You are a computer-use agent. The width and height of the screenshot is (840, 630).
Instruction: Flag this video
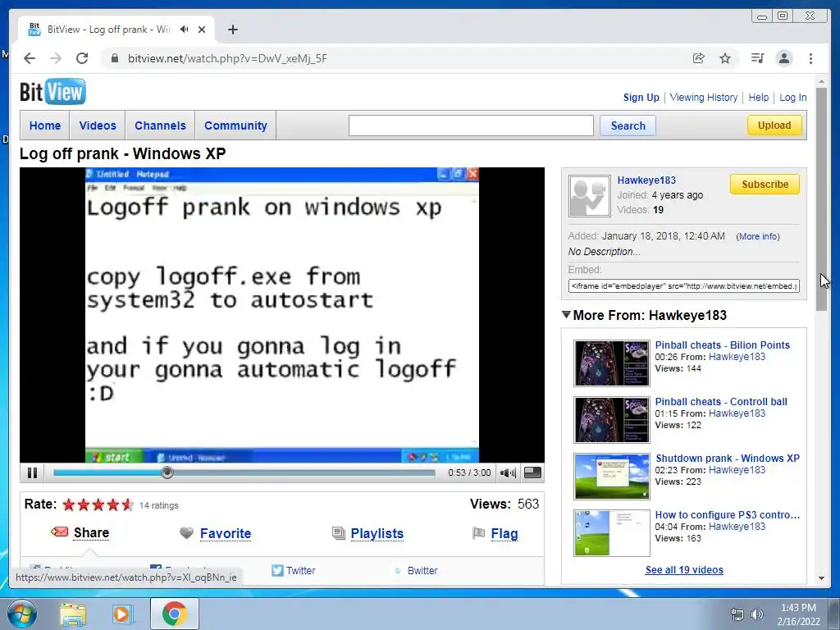click(x=504, y=533)
